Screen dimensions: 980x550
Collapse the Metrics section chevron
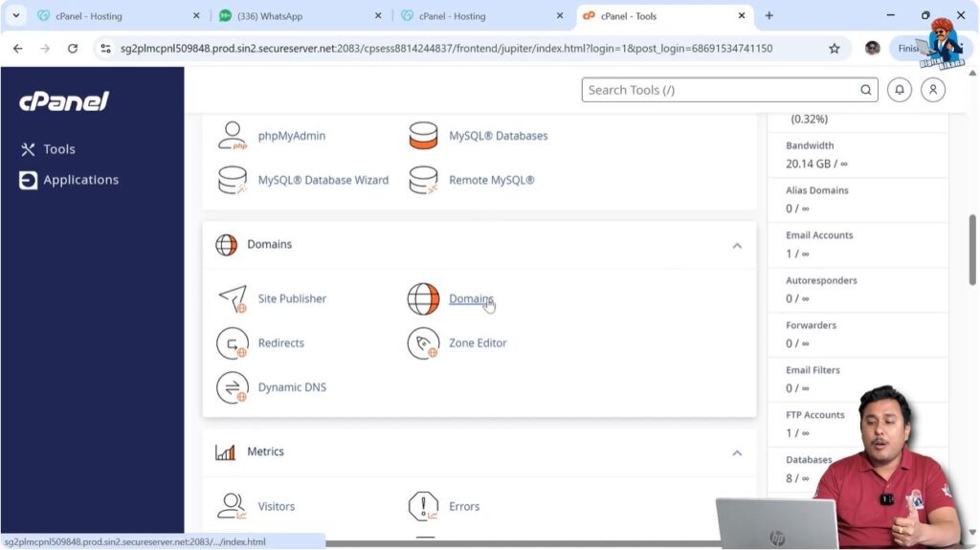(x=737, y=452)
